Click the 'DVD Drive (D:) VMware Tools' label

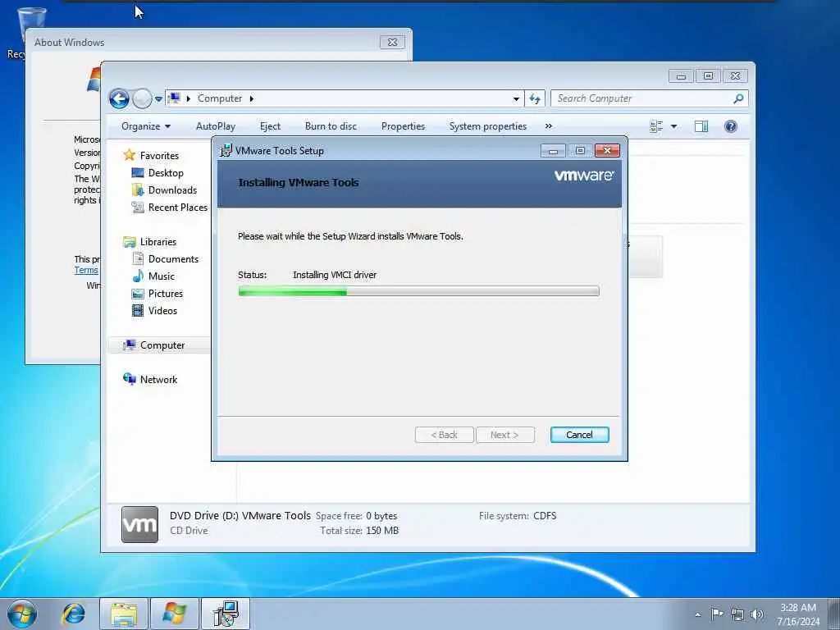(240, 516)
